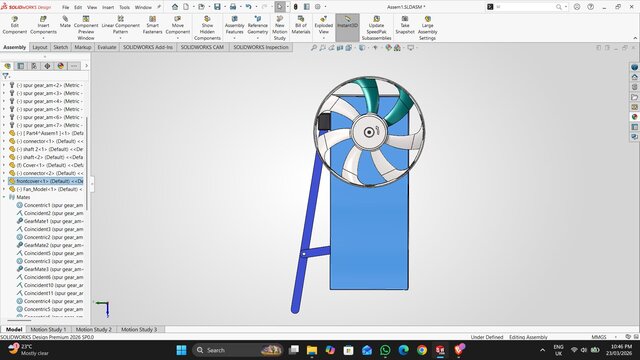The height and width of the screenshot is (360, 640).
Task: Open the File menu
Action: pos(65,7)
